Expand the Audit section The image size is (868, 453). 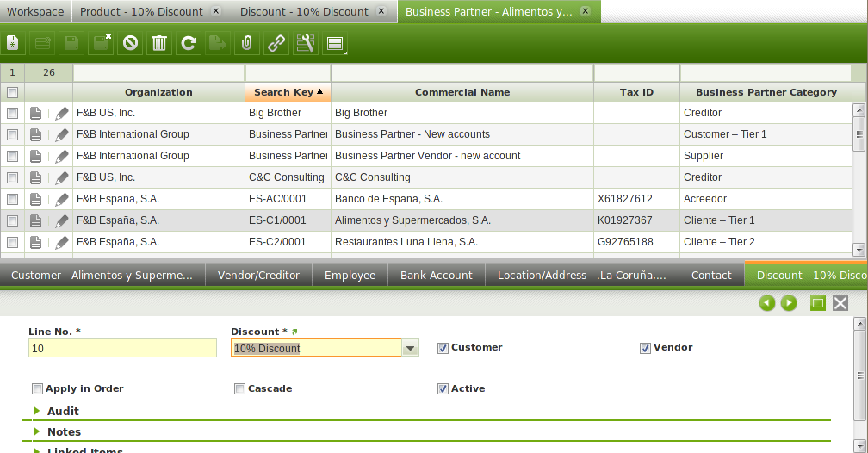click(x=37, y=412)
